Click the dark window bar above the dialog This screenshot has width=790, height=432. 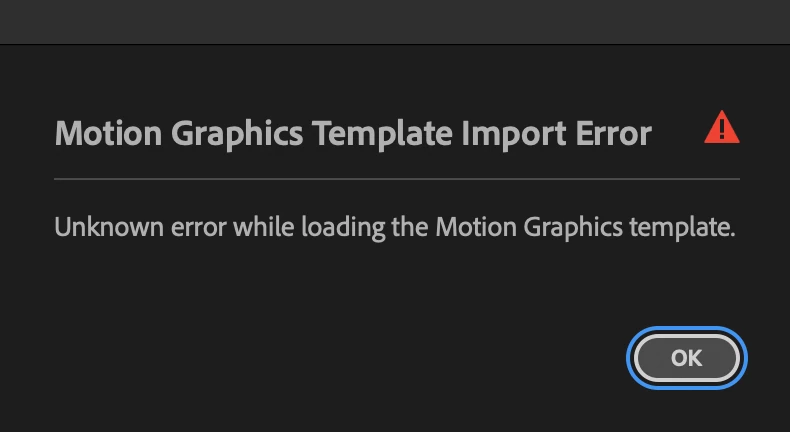(395, 22)
